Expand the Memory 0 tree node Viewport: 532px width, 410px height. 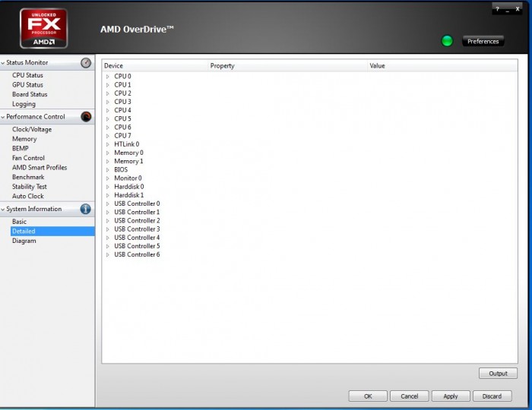tap(108, 153)
